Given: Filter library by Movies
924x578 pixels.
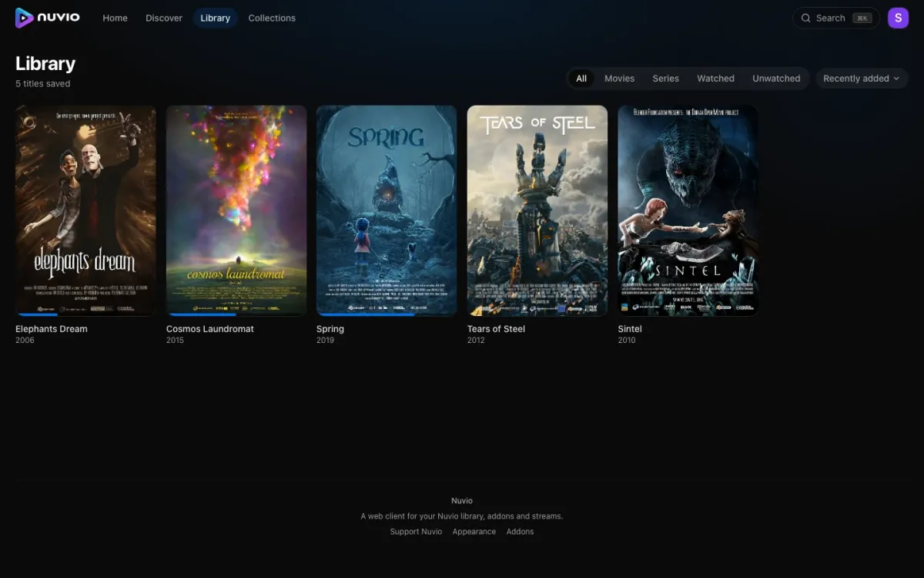Looking at the screenshot, I should pyautogui.click(x=619, y=78).
